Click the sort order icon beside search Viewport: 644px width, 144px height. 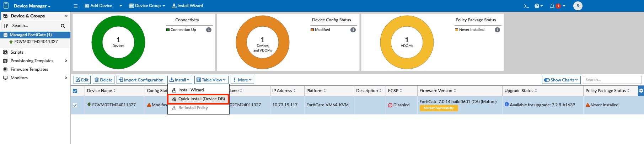pyautogui.click(x=6, y=26)
